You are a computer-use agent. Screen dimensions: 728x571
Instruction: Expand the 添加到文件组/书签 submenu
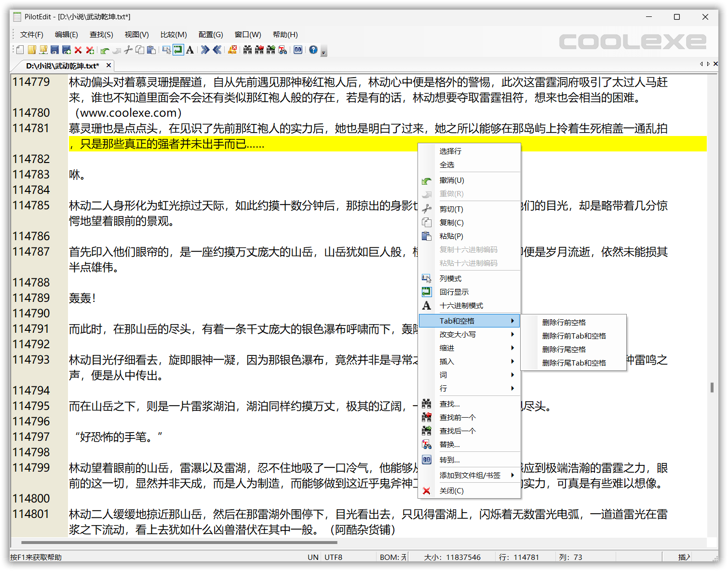tap(469, 475)
